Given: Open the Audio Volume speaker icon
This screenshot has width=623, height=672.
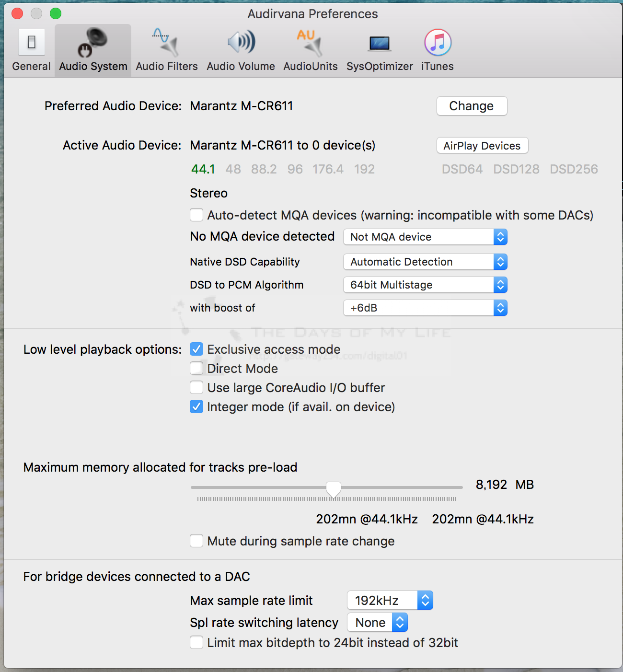Looking at the screenshot, I should coord(241,42).
